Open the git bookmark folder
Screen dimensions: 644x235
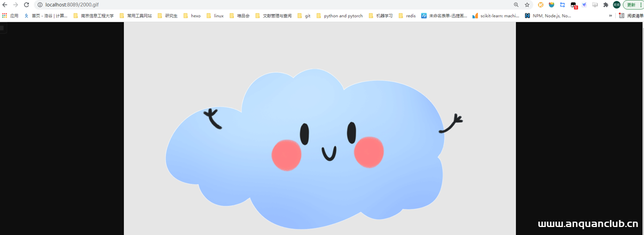pos(304,16)
